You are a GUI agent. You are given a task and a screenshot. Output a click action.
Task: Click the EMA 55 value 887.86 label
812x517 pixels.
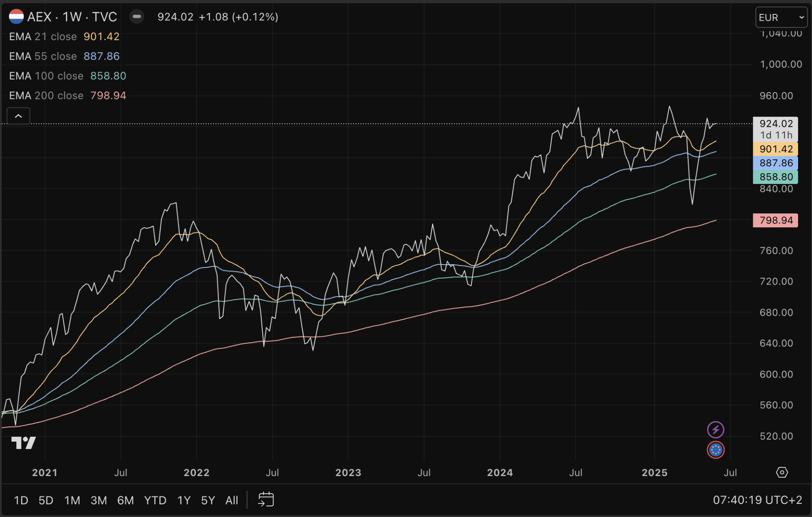point(101,56)
